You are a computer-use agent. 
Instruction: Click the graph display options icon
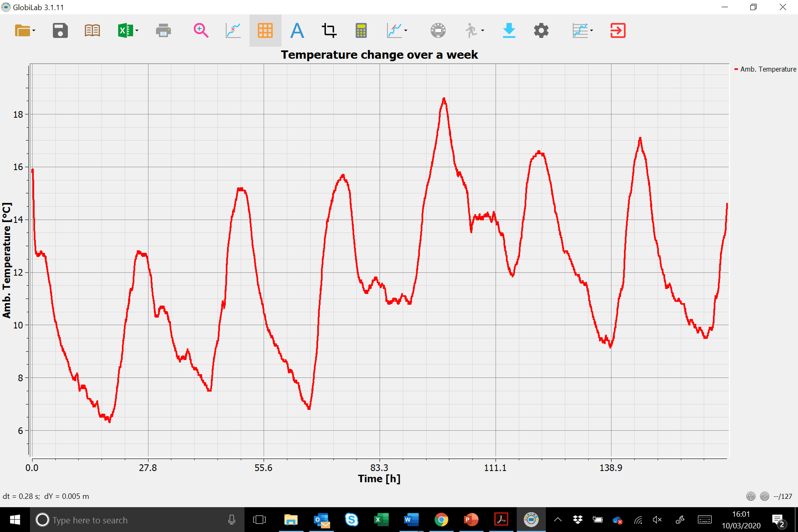click(x=394, y=31)
